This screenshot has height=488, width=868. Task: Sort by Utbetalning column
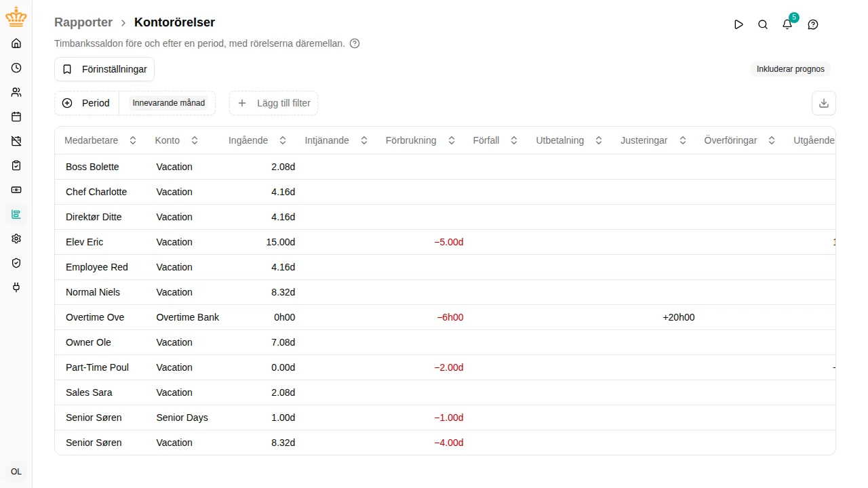tap(570, 140)
